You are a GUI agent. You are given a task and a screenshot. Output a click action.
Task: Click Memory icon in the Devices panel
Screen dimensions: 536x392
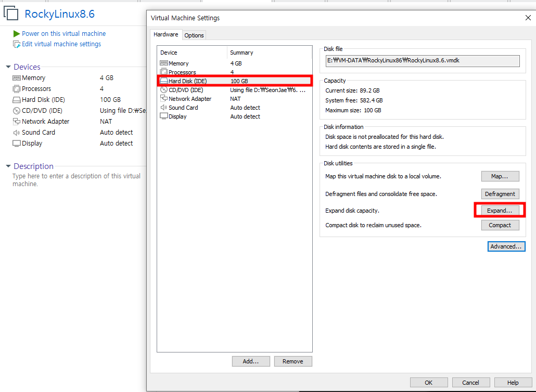pyautogui.click(x=17, y=78)
